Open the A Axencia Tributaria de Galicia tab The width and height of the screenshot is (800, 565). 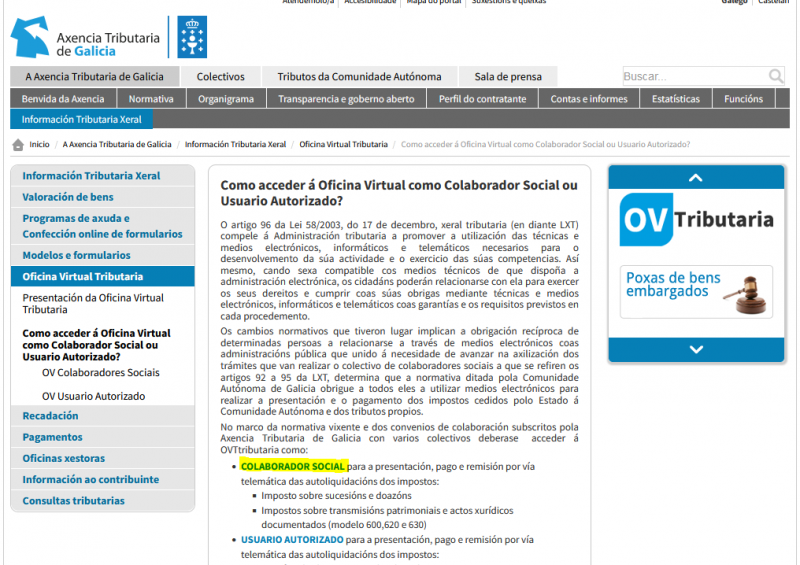pyautogui.click(x=94, y=77)
